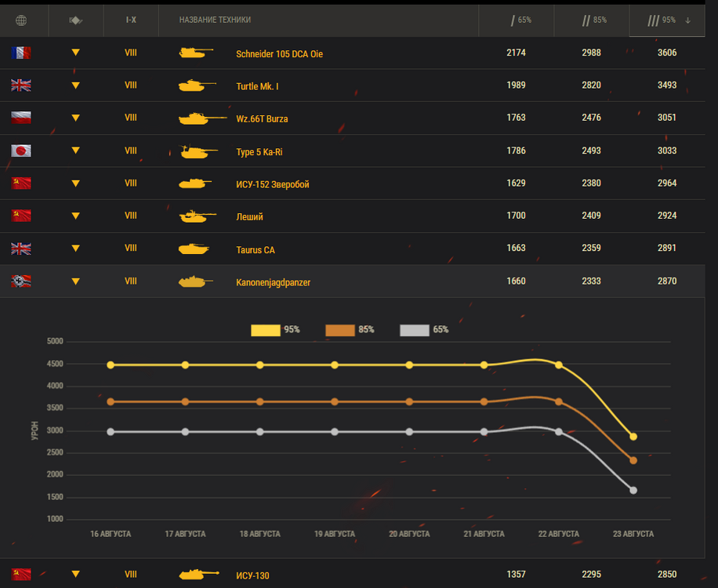Sort by the 95% mark column
Viewport: 718px width, 588px height.
667,20
